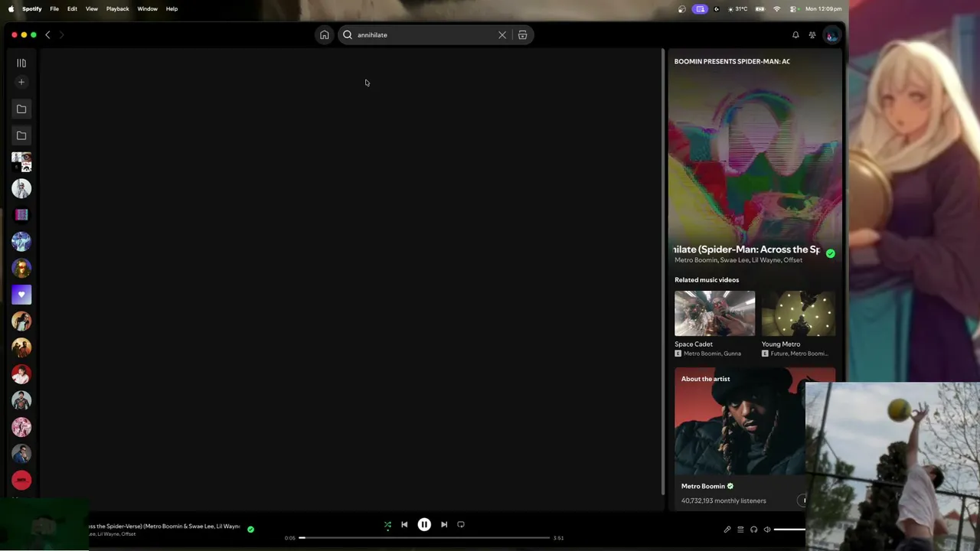The height and width of the screenshot is (551, 980).
Task: Click 'BOOMIN PRESENTS SPIDER-MAN' panel header
Action: (732, 61)
